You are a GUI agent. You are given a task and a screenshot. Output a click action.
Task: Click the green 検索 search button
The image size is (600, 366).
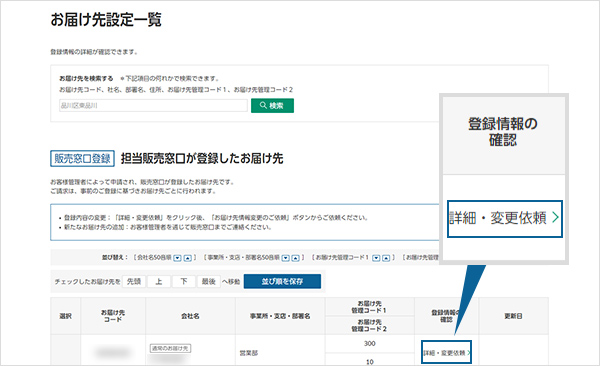pos(272,105)
